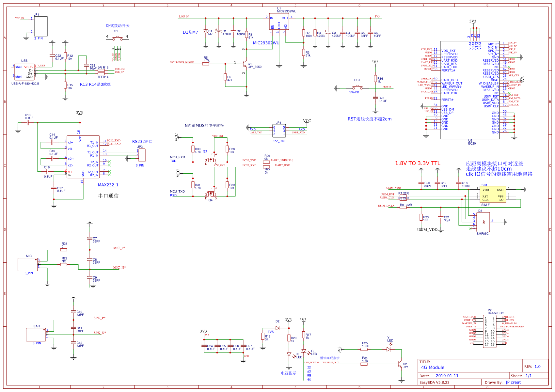Click the '电源指示' label

point(289,373)
